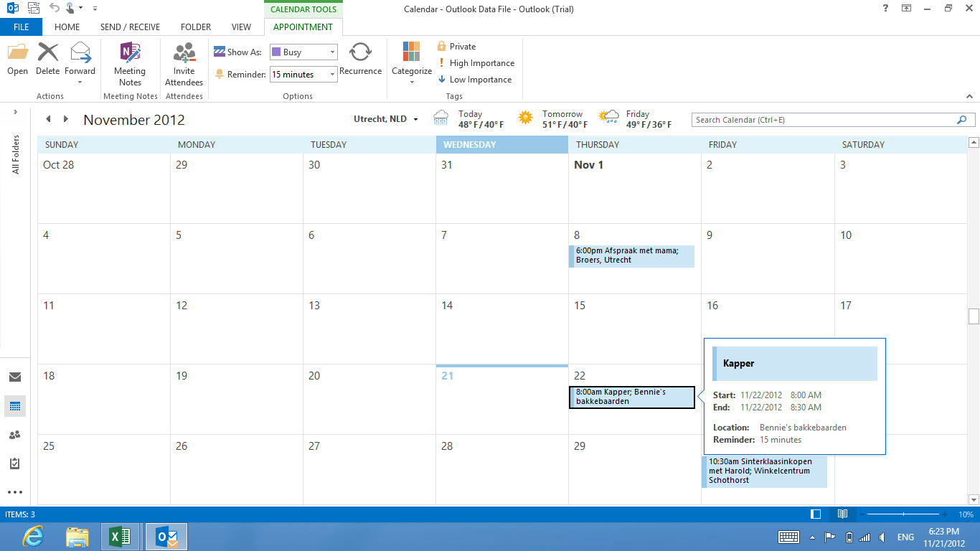Open the volume control in system tray

(882, 537)
